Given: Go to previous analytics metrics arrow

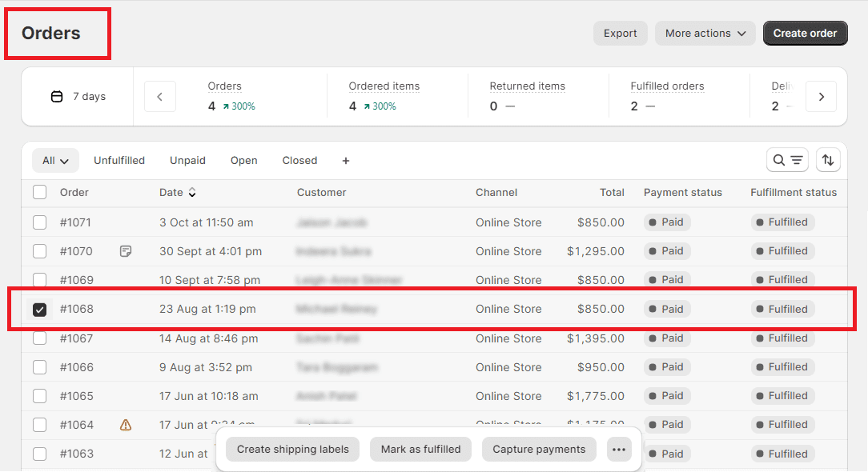Looking at the screenshot, I should click(160, 97).
